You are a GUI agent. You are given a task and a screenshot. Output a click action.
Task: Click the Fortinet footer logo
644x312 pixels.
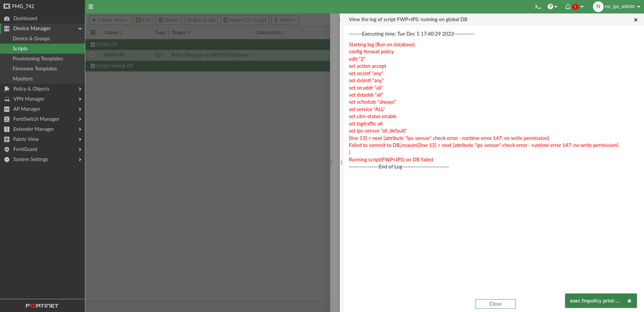[x=43, y=306]
